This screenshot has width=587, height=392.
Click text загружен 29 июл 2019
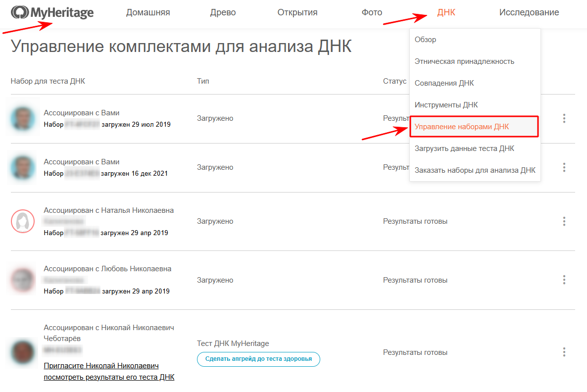(136, 124)
